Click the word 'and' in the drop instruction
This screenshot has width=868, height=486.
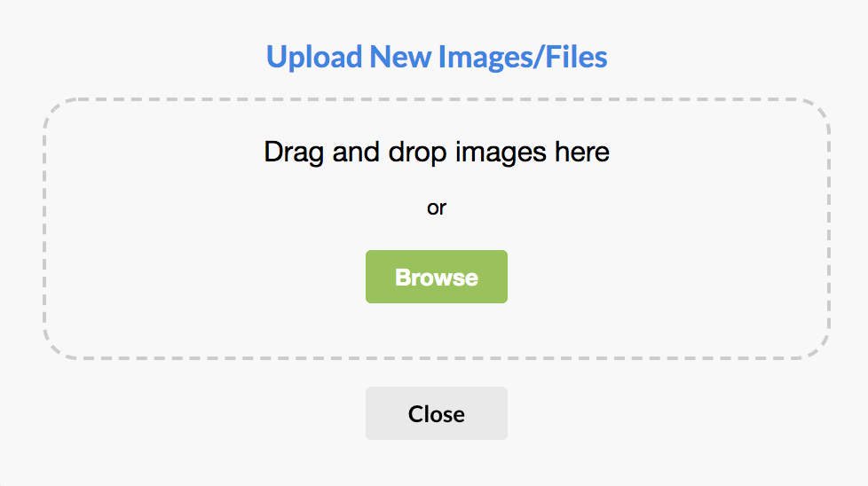click(355, 152)
